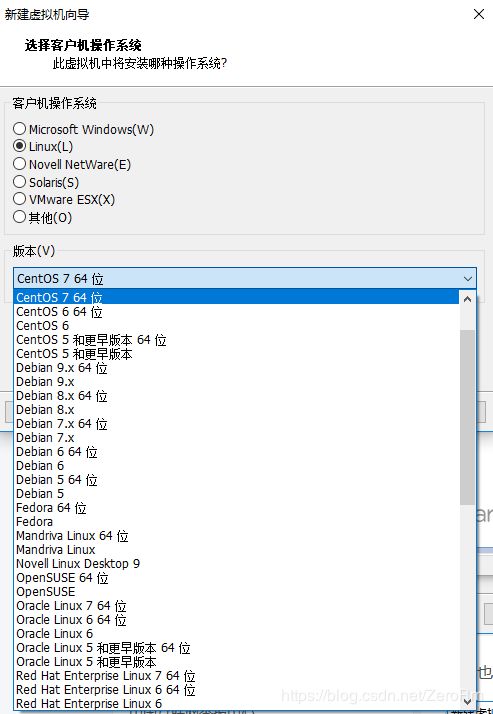Choose the plain Fedora entry
493x714 pixels.
236,522
